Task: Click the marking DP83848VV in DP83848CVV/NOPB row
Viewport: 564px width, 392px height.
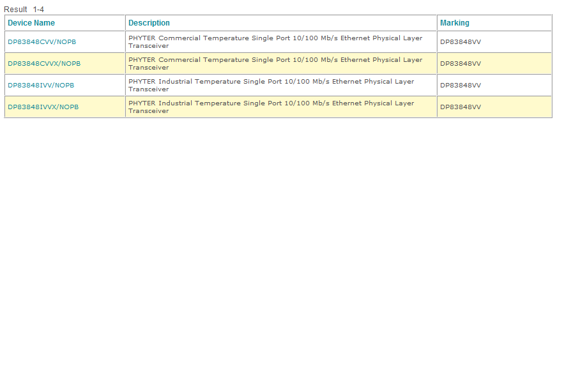Action: [x=461, y=41]
